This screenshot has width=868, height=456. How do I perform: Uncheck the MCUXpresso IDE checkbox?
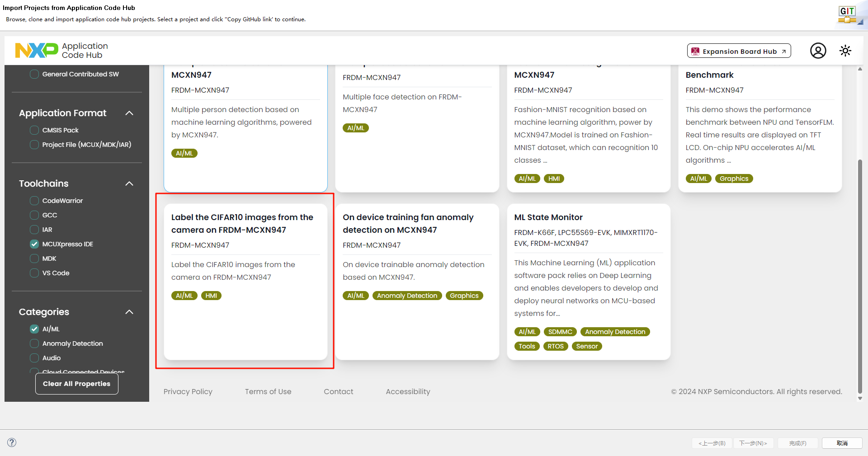coord(34,244)
